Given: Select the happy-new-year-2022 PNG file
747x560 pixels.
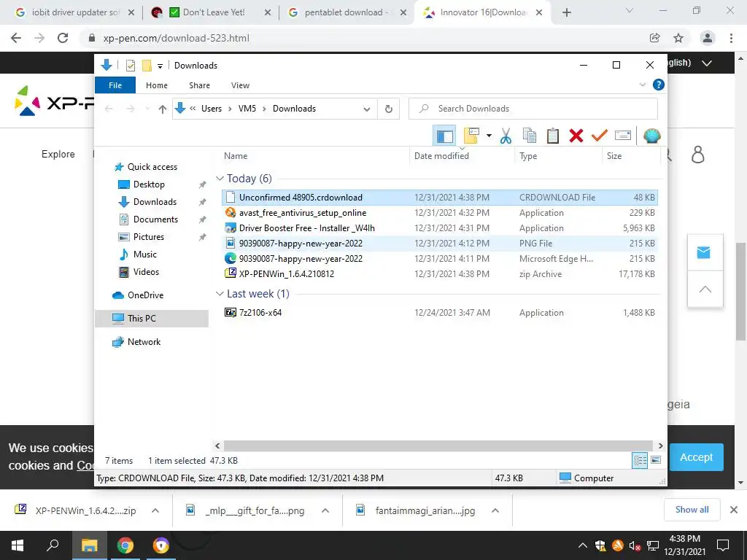Looking at the screenshot, I should point(440,244).
